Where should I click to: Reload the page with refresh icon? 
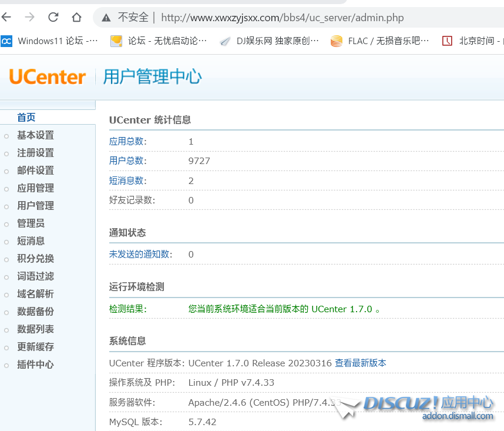[53, 17]
